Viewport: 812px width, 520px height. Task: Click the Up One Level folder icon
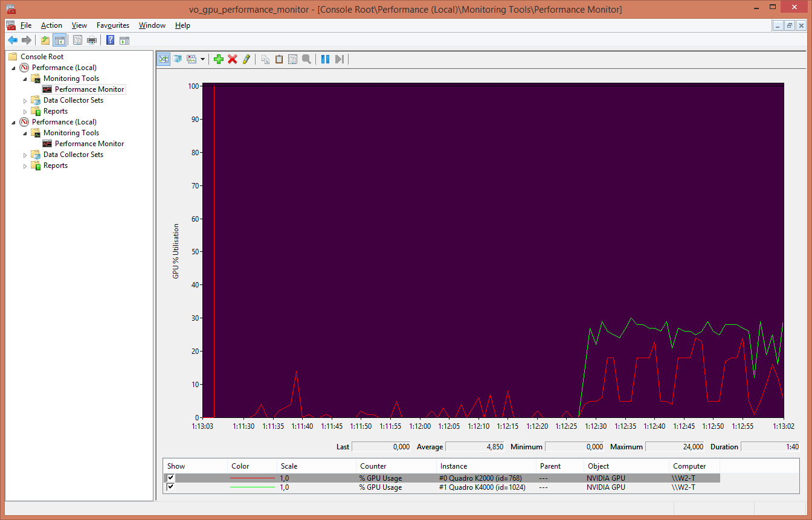tap(45, 40)
